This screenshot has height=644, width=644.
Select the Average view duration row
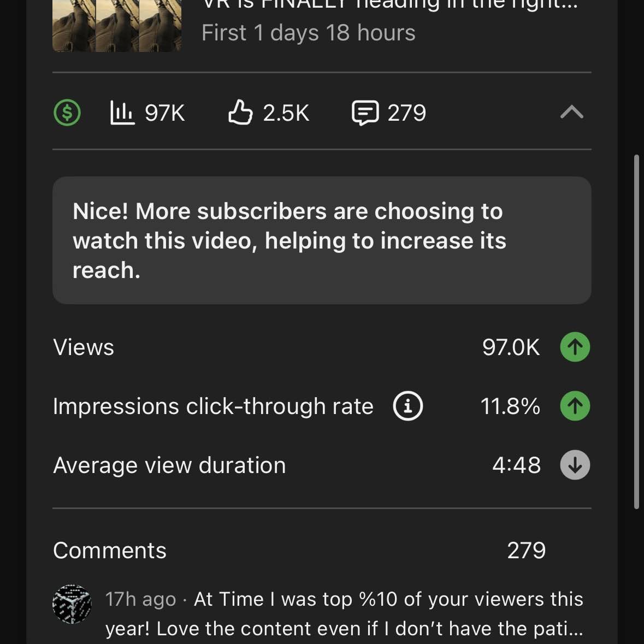tap(322, 465)
